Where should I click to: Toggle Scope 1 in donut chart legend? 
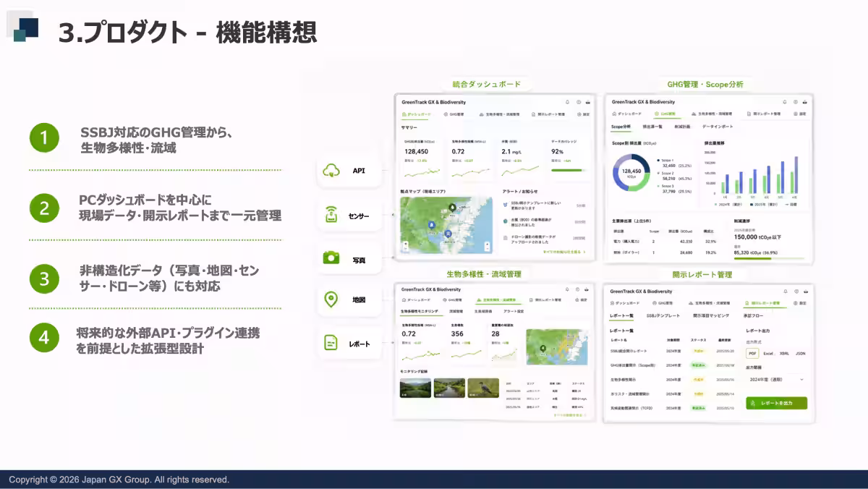[666, 160]
